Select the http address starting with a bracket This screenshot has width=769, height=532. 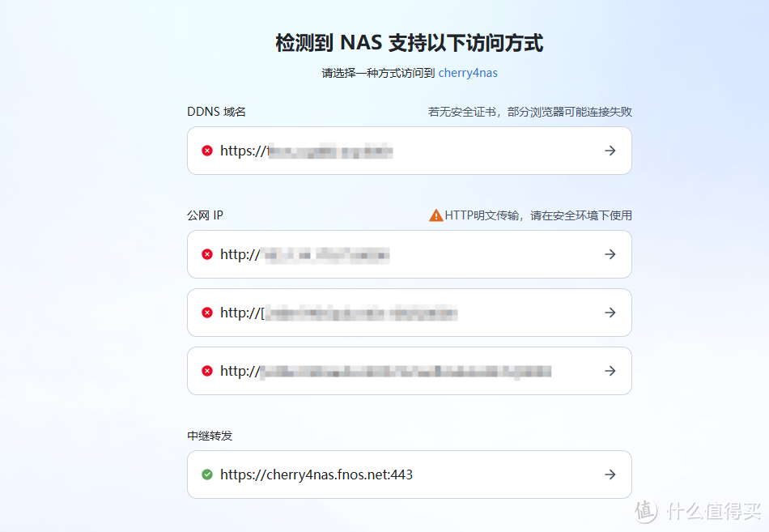(338, 313)
